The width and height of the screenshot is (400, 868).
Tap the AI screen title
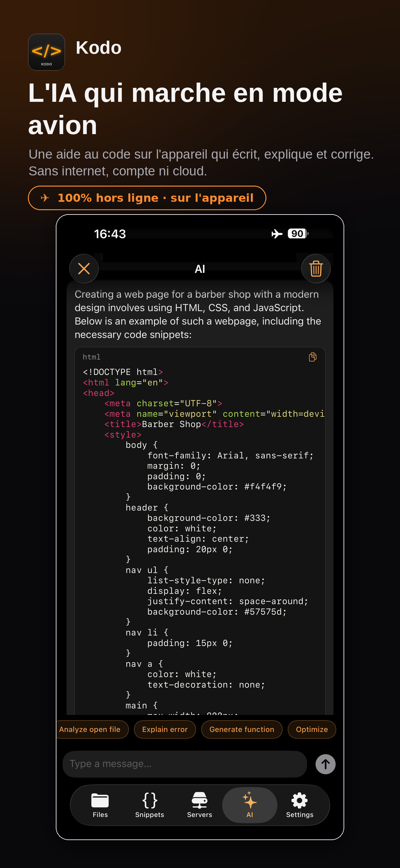[200, 269]
